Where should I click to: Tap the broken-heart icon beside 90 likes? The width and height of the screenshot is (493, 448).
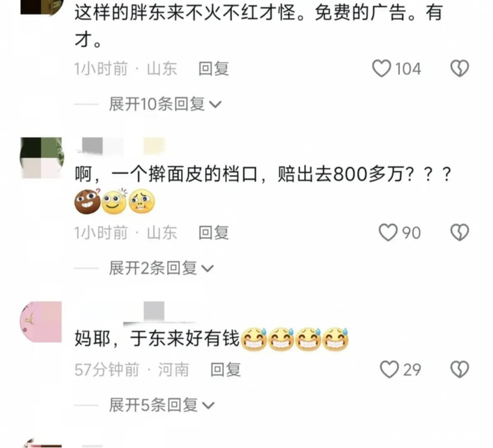(x=459, y=232)
